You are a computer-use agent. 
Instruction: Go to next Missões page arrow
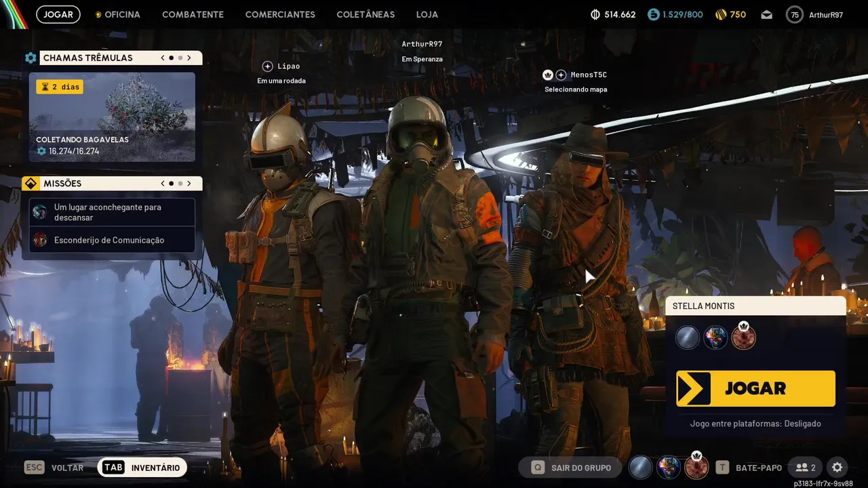(189, 184)
